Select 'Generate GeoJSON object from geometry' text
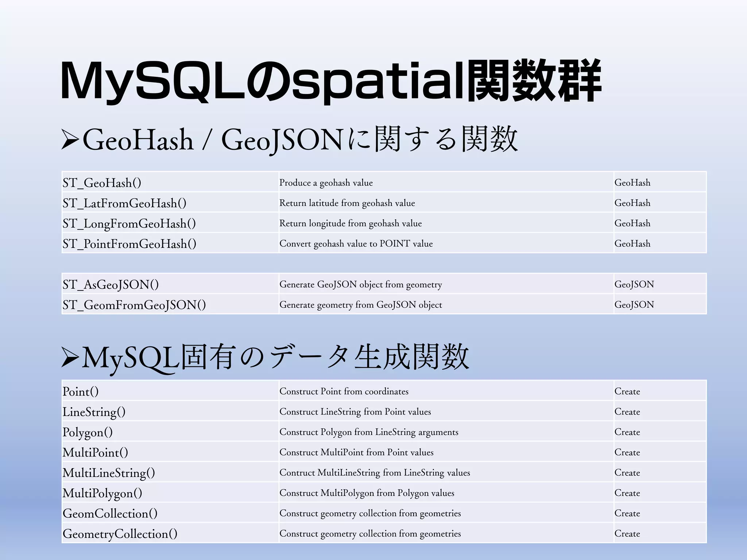 (361, 284)
